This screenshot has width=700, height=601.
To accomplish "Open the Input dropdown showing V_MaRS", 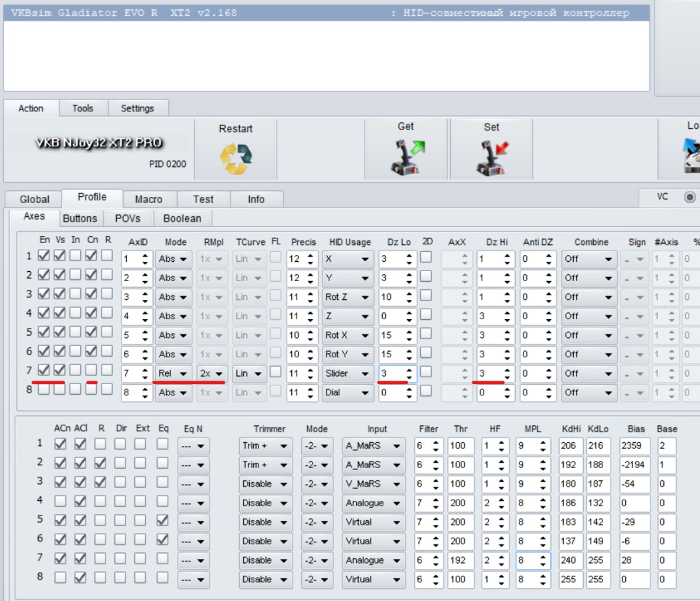I will [373, 484].
